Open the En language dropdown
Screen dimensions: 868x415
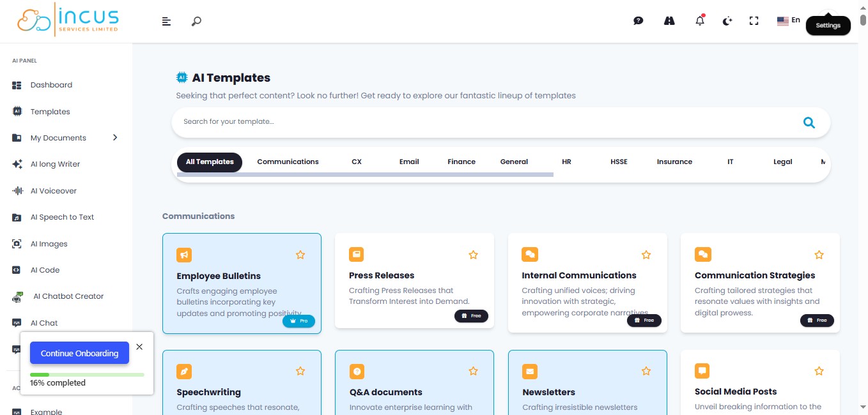[x=789, y=20]
